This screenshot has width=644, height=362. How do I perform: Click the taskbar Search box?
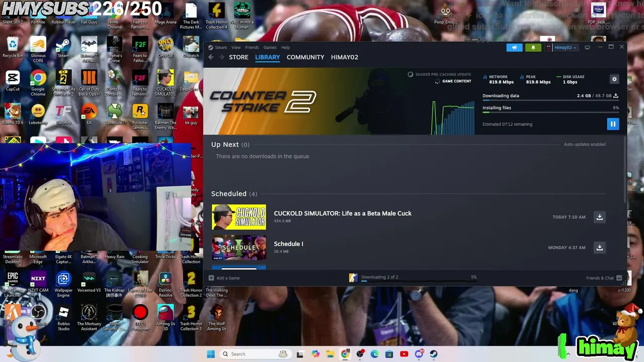click(255, 354)
